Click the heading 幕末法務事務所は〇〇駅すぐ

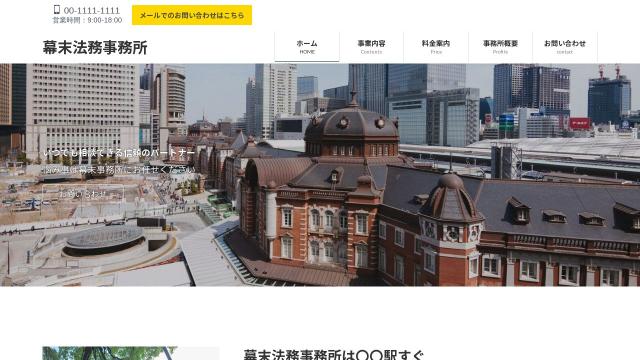pyautogui.click(x=333, y=355)
